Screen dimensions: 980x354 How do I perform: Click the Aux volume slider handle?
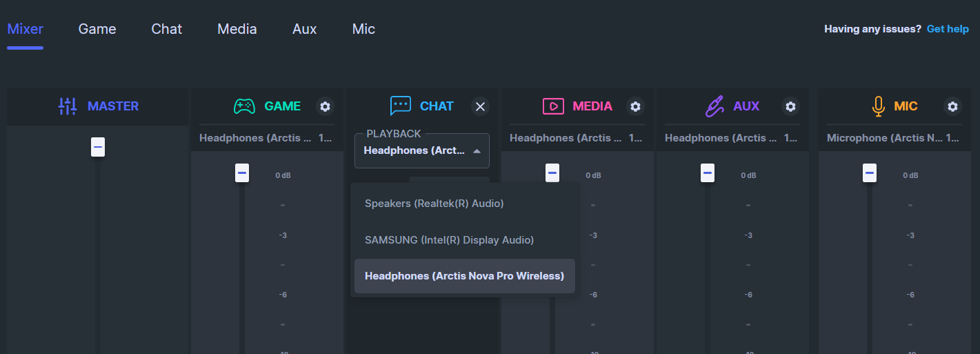[x=708, y=173]
